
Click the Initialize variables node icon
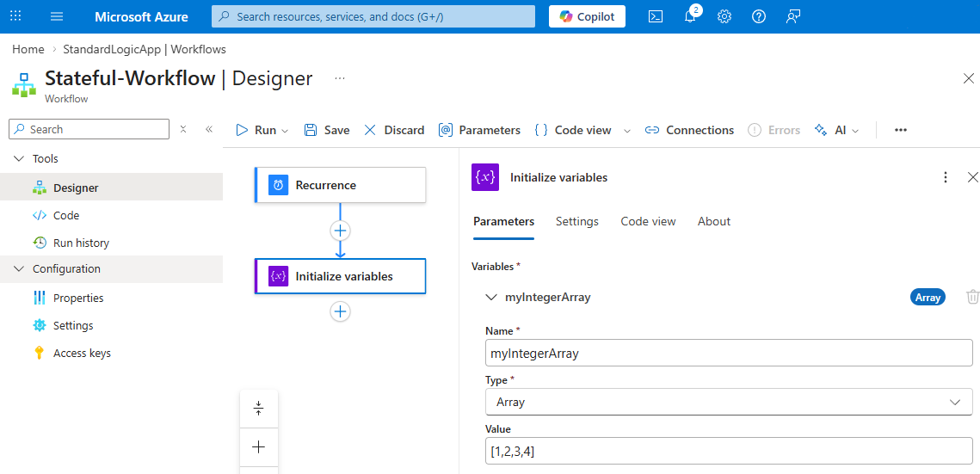278,276
